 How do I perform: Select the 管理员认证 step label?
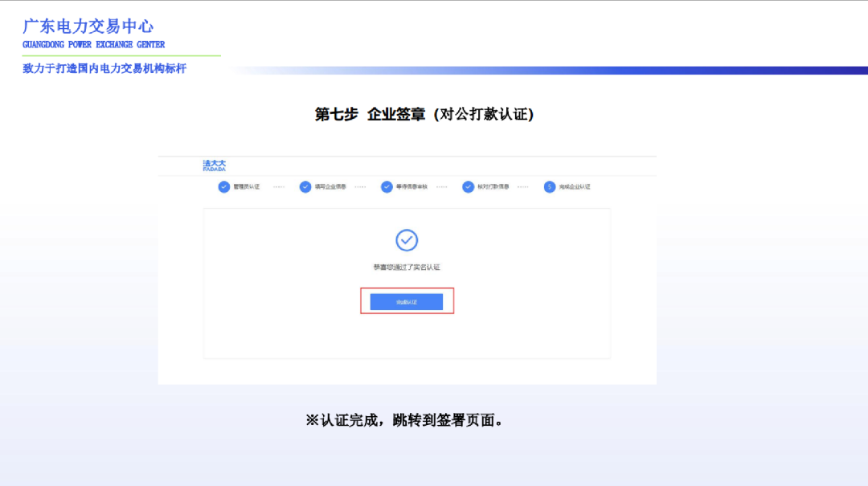point(248,186)
